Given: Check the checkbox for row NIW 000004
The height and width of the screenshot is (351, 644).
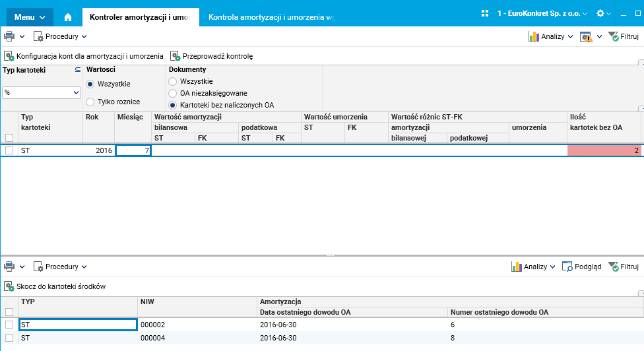Looking at the screenshot, I should (9, 338).
